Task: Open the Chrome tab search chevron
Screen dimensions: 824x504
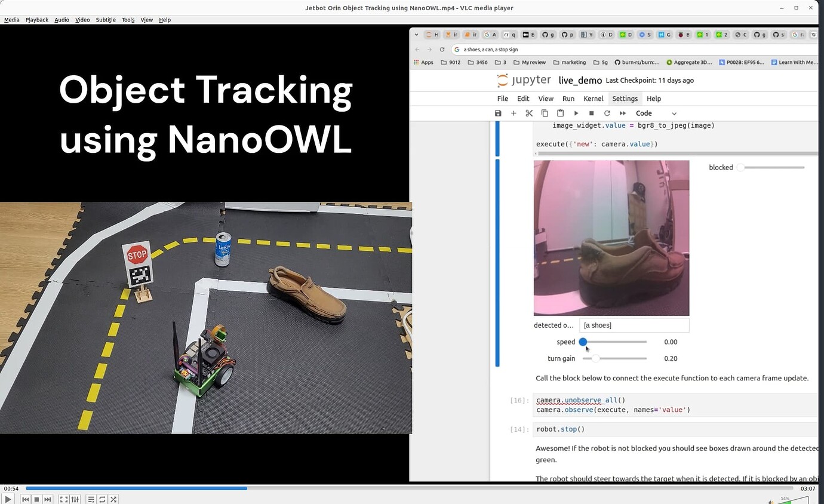Action: tap(416, 35)
